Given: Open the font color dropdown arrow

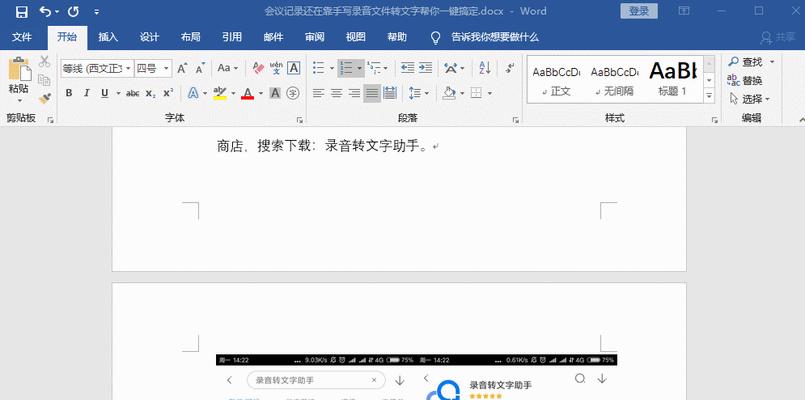Looking at the screenshot, I should pyautogui.click(x=260, y=93).
